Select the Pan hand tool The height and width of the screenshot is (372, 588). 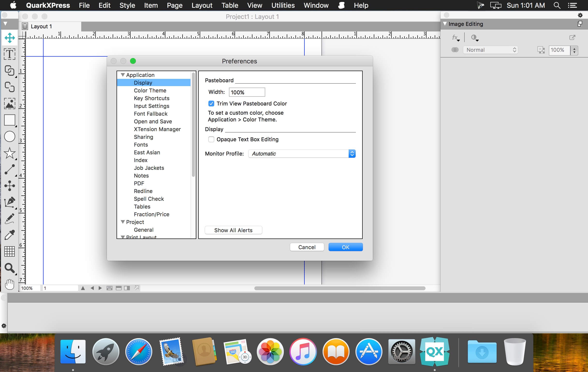coord(9,284)
